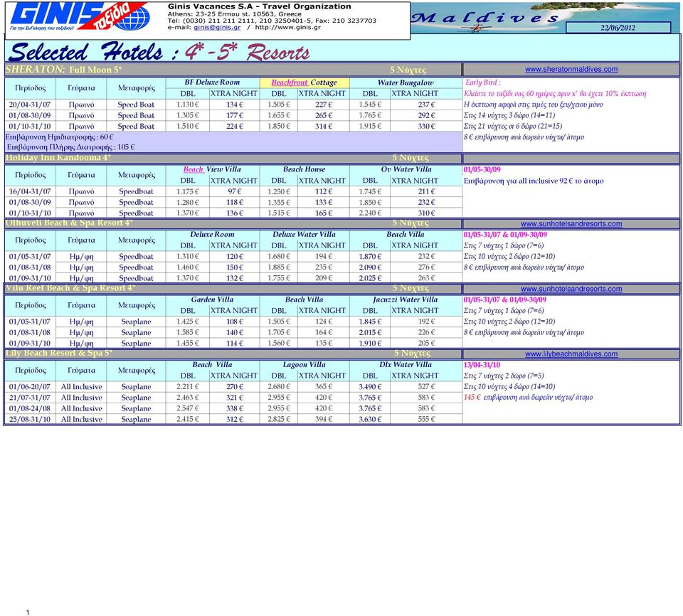The height and width of the screenshot is (616, 683).
Task: Select the 'Selected Hotels : 4*-5* Resorts' title
Action: [x=159, y=52]
